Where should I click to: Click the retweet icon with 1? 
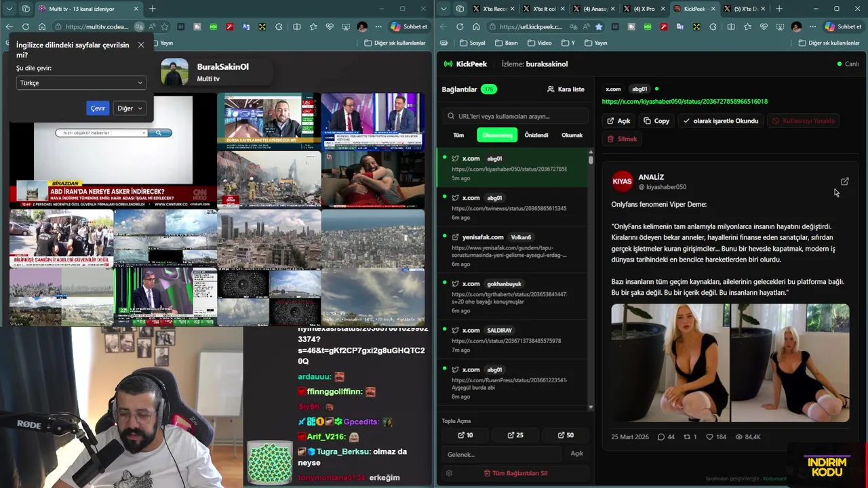coord(686,437)
